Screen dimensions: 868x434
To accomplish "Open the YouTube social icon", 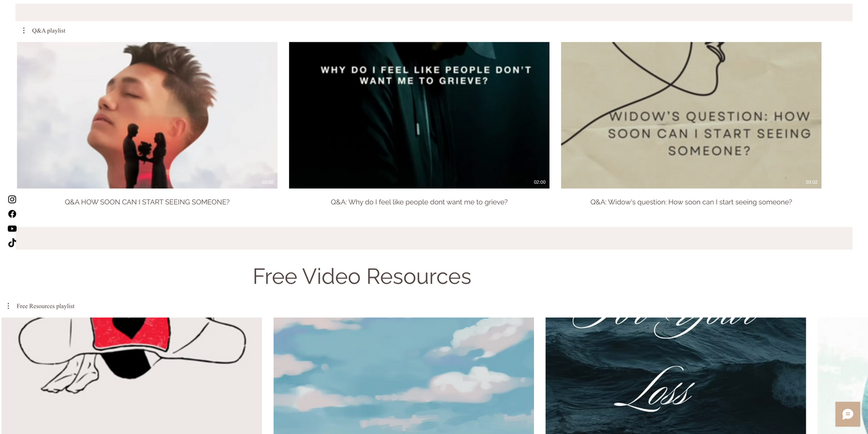I will 12,228.
